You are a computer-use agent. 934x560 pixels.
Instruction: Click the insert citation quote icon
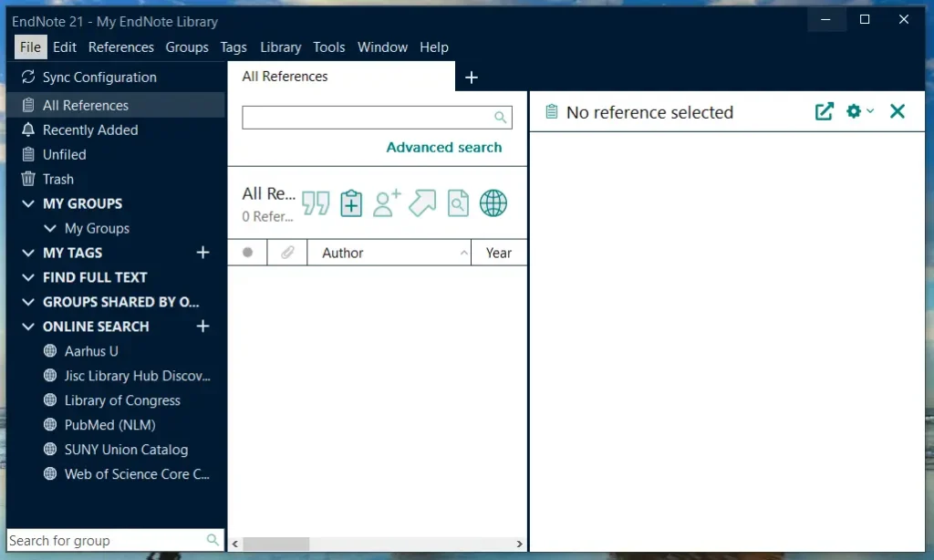(316, 203)
